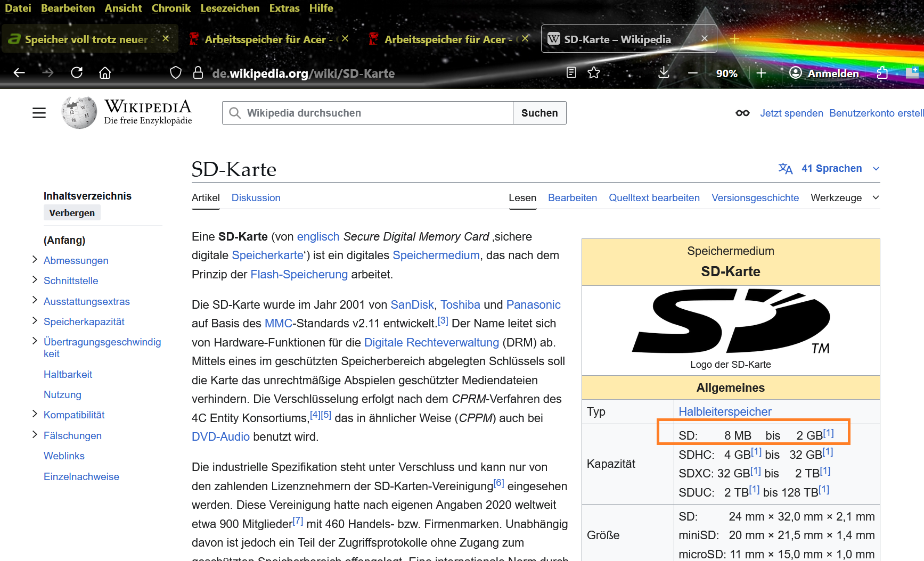Open the 41 Sprachen language icon
The width and height of the screenshot is (924, 561).
785,169
